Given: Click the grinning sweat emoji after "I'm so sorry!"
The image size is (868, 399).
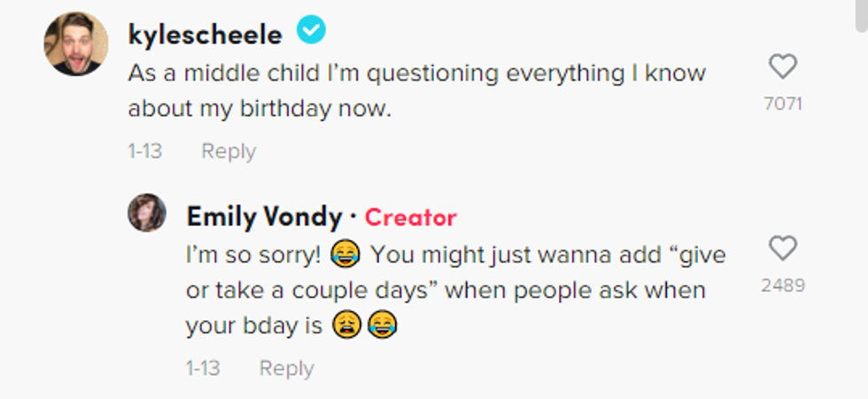Looking at the screenshot, I should click(344, 256).
